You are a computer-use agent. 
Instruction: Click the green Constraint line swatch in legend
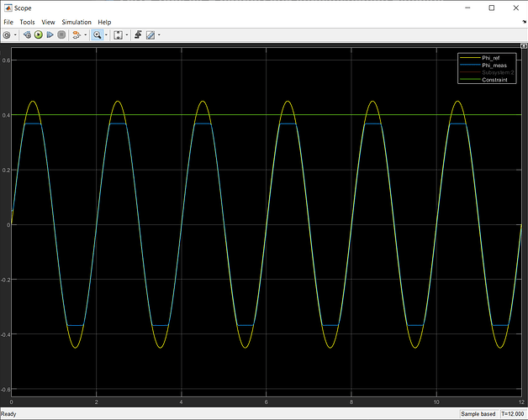[x=469, y=81]
